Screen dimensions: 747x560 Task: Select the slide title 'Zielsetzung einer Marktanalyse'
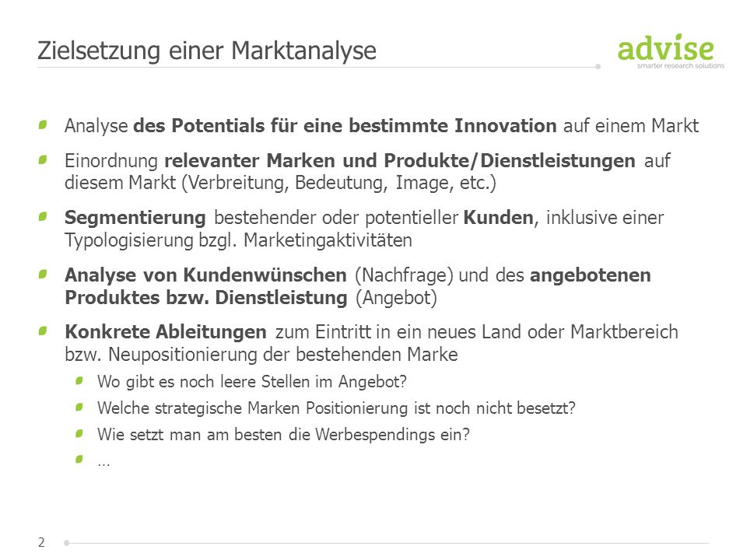coord(207,51)
